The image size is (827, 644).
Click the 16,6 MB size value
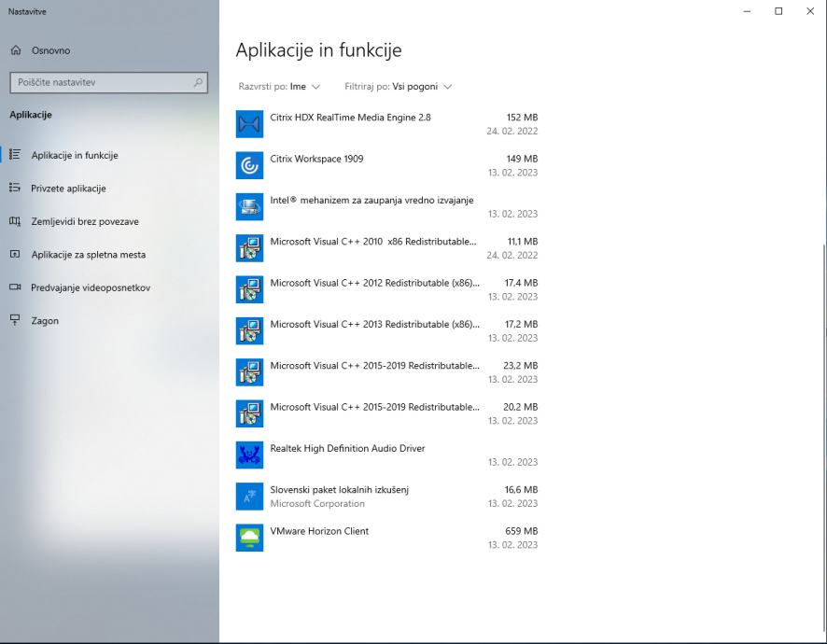pos(521,490)
